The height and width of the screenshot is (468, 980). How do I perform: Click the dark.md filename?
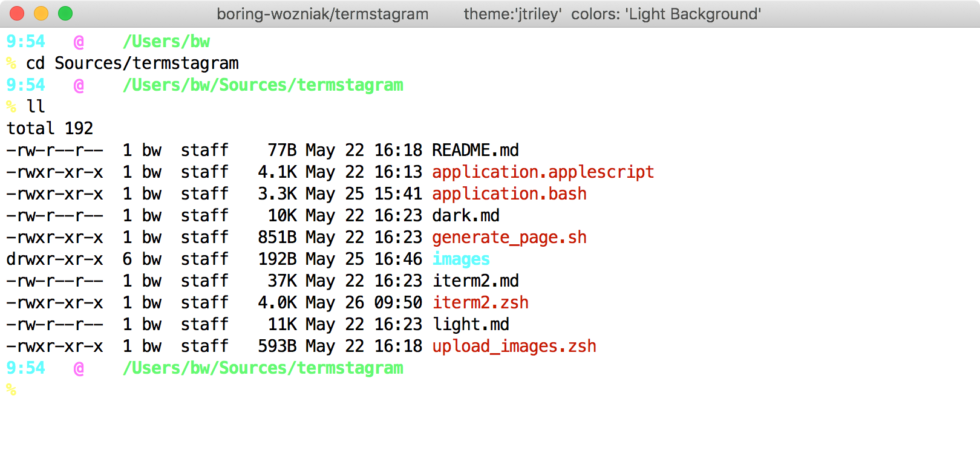pyautogui.click(x=466, y=215)
